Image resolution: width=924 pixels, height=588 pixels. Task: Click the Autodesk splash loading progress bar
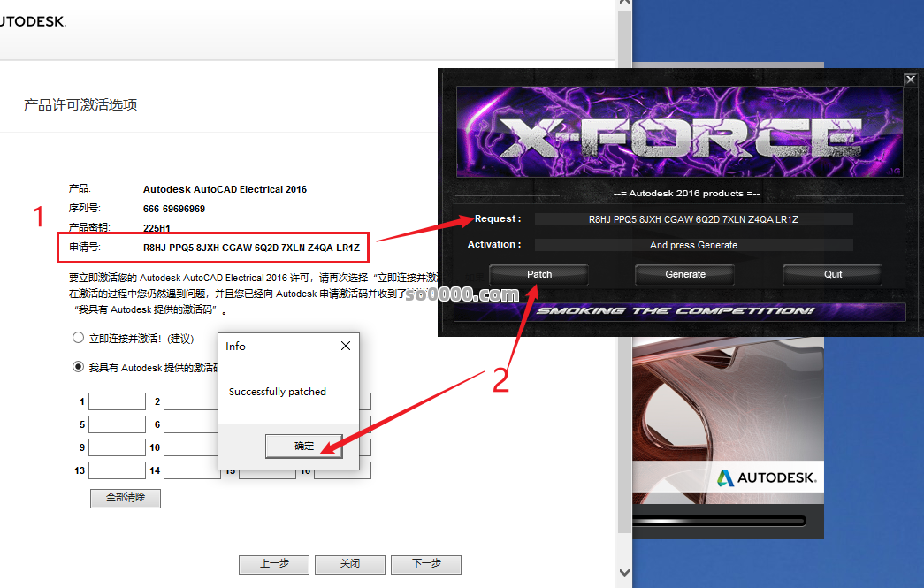(x=719, y=521)
